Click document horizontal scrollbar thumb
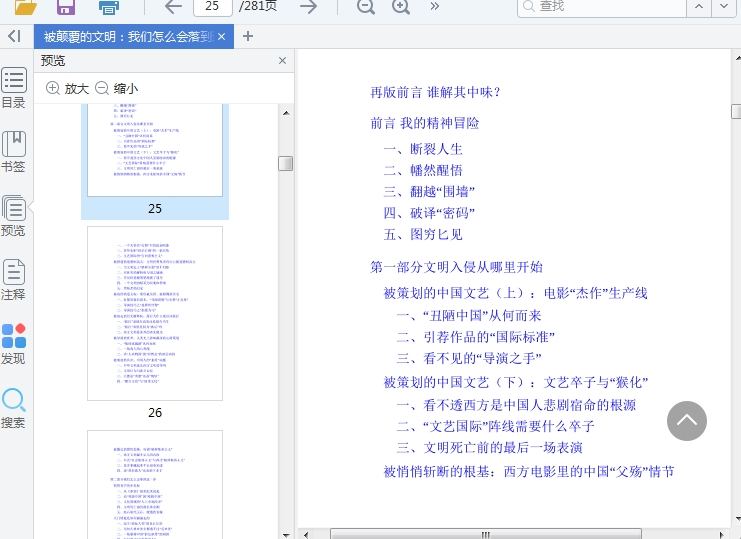Screen dimensions: 741x539 pos(486,534)
